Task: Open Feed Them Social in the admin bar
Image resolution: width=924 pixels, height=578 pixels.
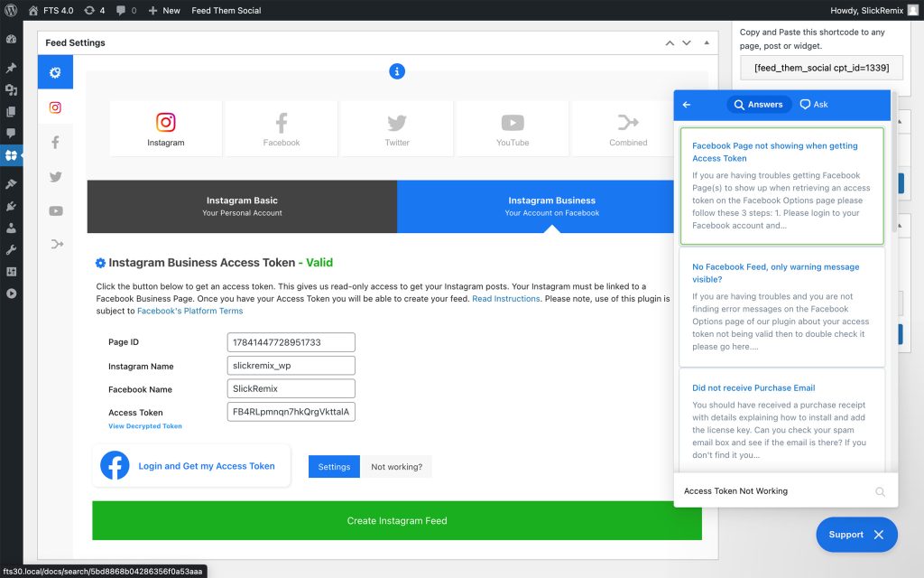Action: pyautogui.click(x=226, y=10)
